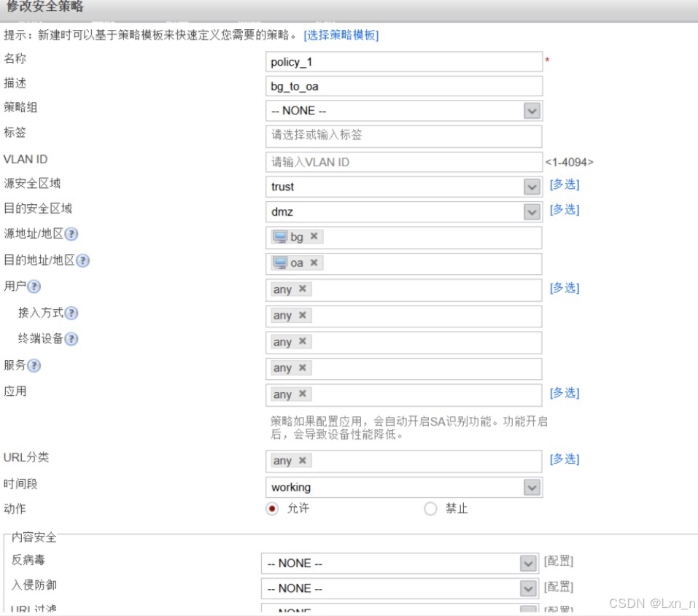The height and width of the screenshot is (616, 698).
Task: Click 配置 link beside 反病毒
Action: pos(559,561)
